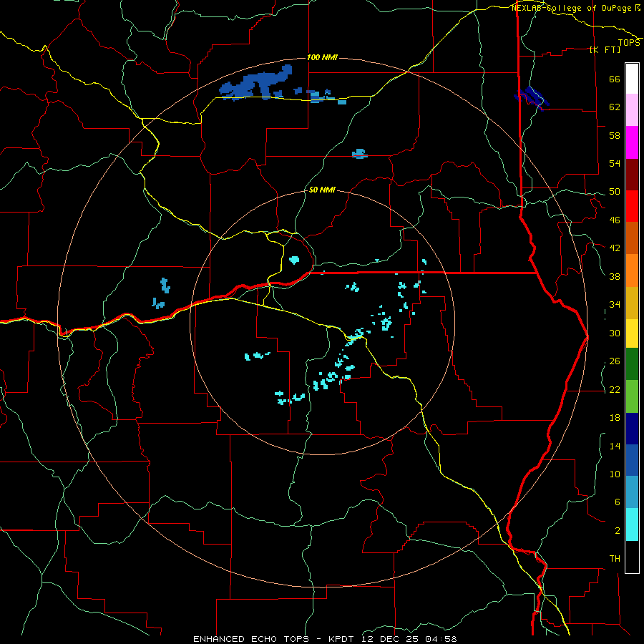
Task: Pick the gold legend swatch
Action: (x=632, y=303)
